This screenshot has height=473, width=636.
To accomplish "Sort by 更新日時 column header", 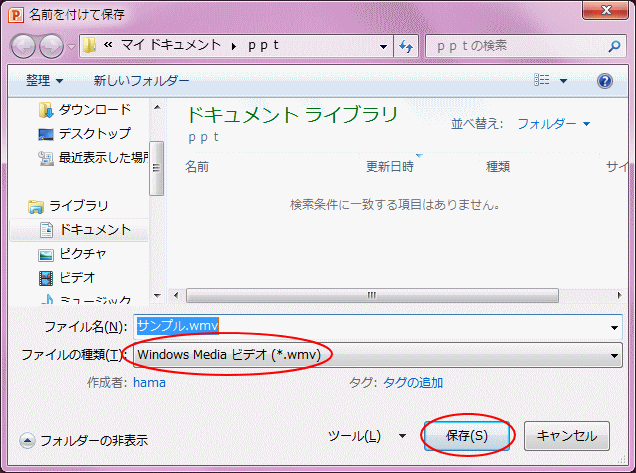I will [x=390, y=166].
